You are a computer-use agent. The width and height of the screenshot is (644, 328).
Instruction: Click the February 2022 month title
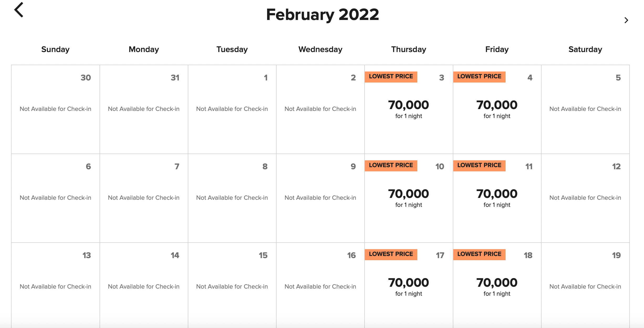(x=323, y=14)
